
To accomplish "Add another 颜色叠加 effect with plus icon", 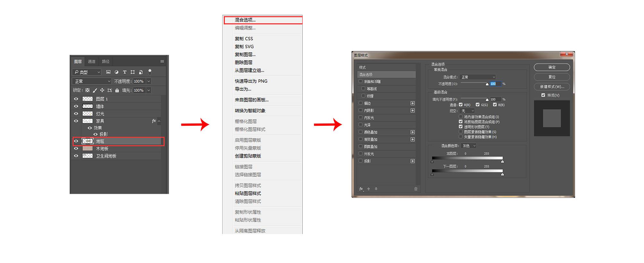I will click(412, 132).
